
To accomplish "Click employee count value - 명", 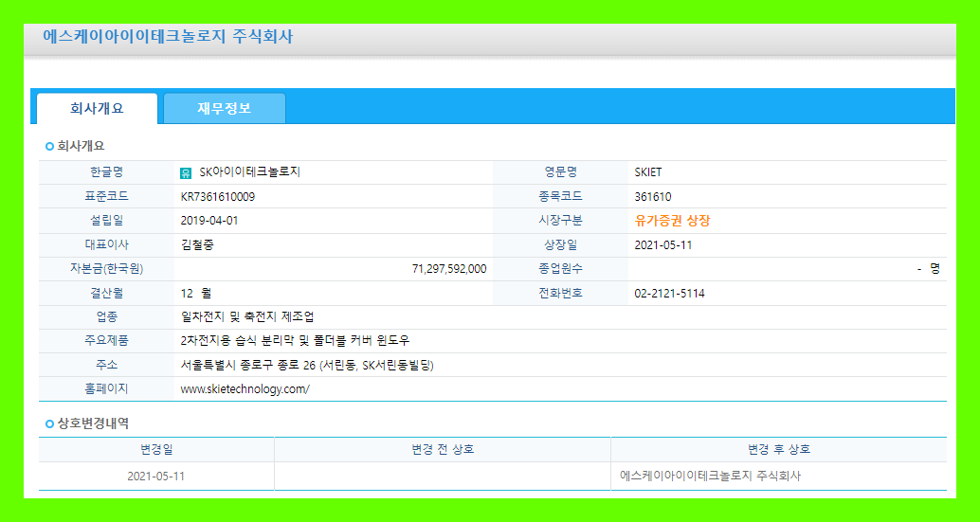I will pos(929,269).
